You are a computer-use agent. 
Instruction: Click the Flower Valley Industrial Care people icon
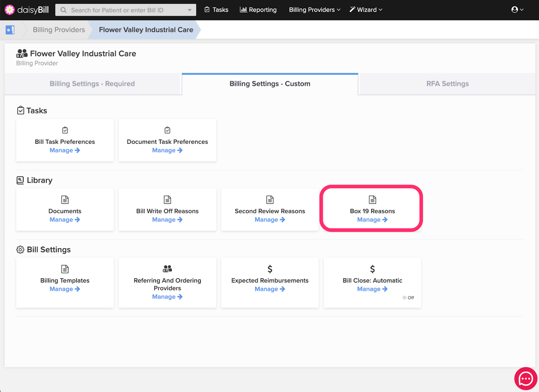(22, 54)
